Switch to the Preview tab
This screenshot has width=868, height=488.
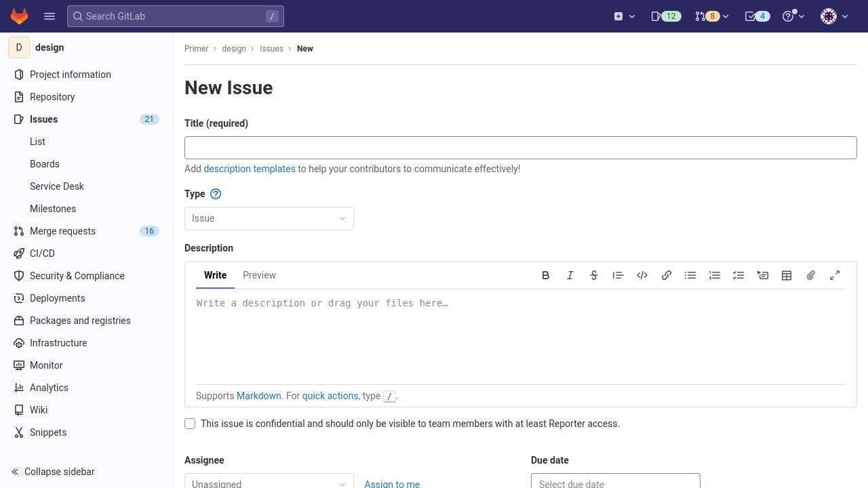(259, 275)
